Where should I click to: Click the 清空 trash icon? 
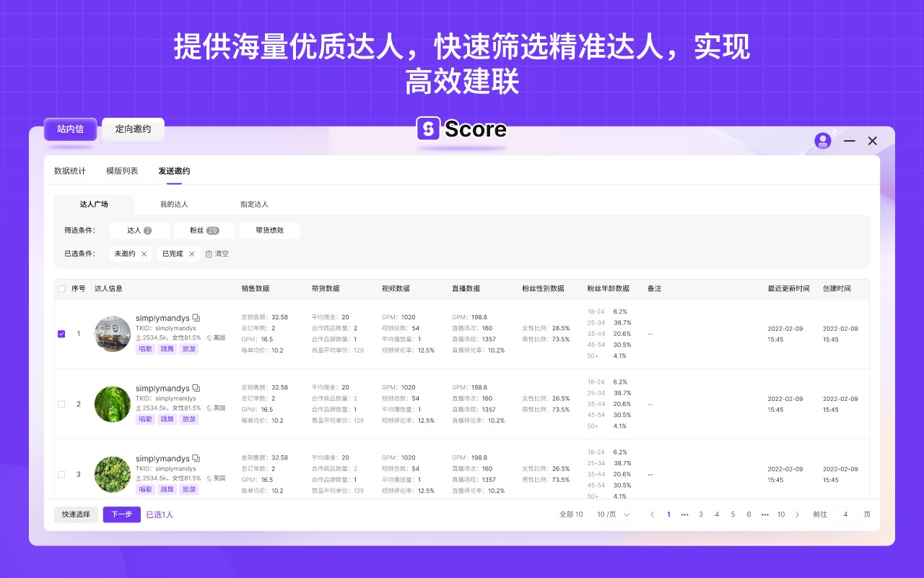pos(209,254)
